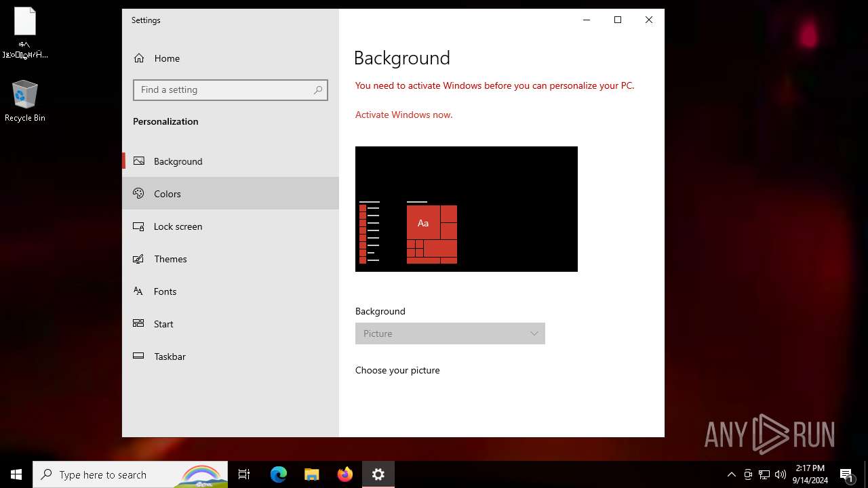Click the volume speaker tray icon
868x488 pixels.
[781, 474]
